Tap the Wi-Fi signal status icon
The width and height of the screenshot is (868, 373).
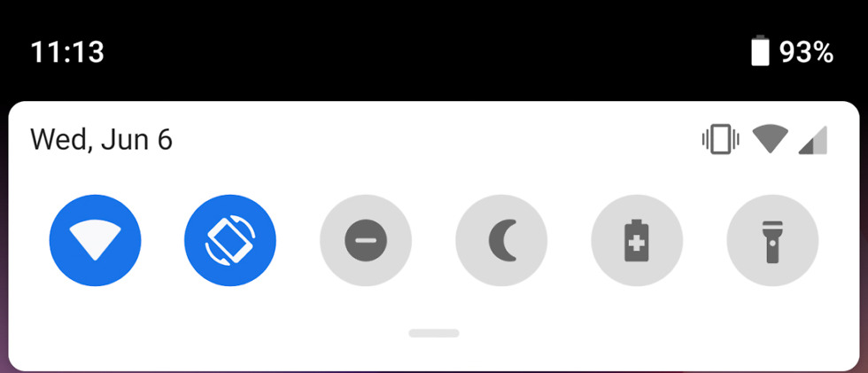pyautogui.click(x=771, y=139)
